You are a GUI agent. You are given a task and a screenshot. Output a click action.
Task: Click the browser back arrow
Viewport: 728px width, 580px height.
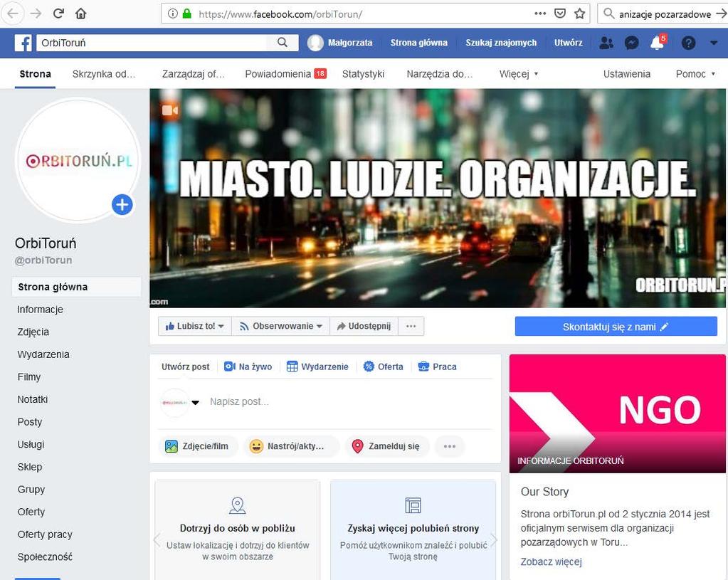[13, 14]
